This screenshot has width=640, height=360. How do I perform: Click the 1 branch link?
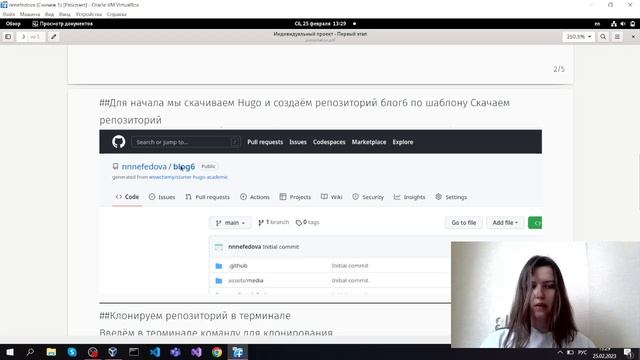273,222
